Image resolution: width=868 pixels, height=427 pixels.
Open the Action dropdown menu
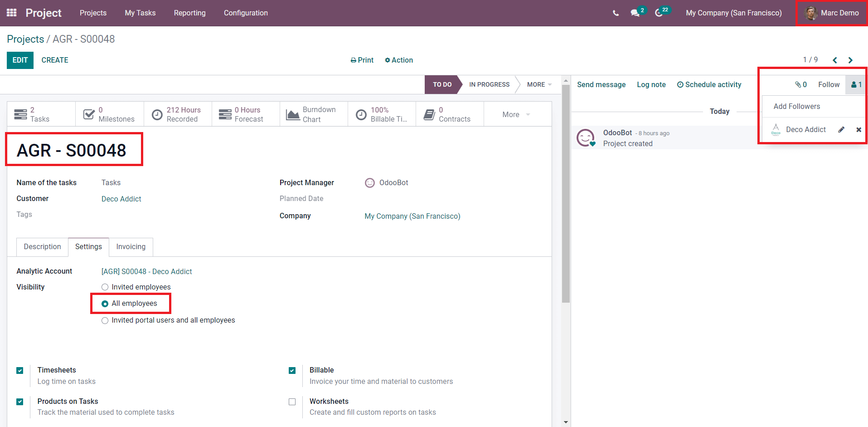click(399, 60)
